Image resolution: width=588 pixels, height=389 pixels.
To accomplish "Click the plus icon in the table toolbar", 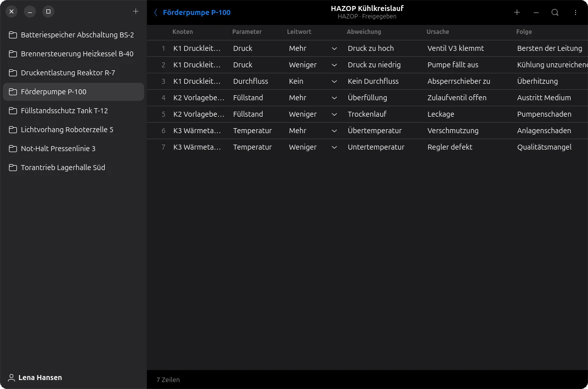I will pos(517,12).
